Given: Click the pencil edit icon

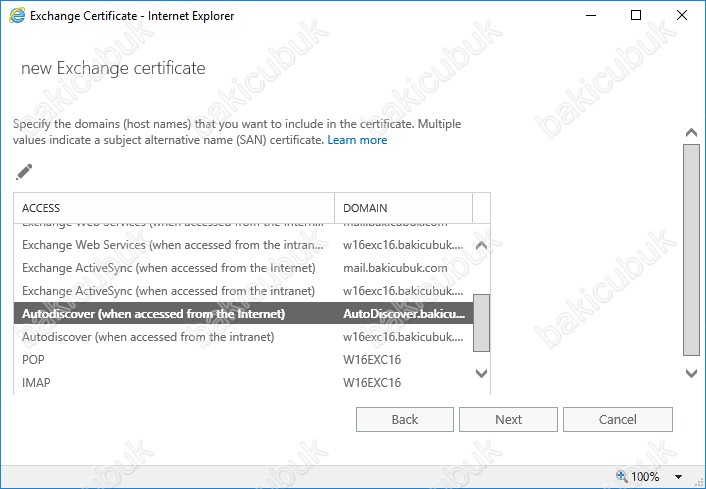Looking at the screenshot, I should 24,172.
